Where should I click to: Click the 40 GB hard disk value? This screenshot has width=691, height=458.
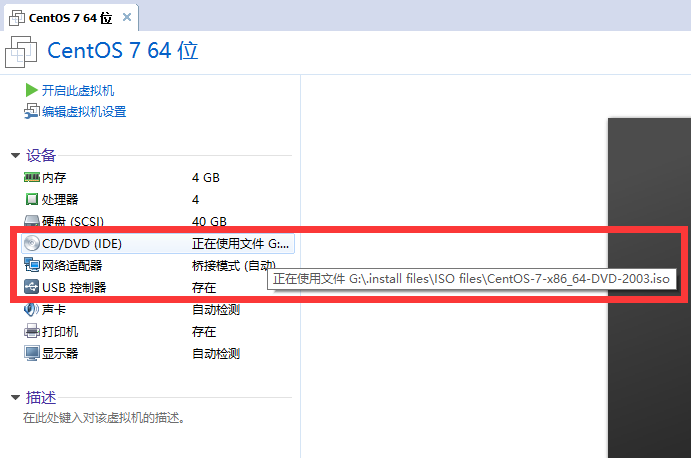209,221
